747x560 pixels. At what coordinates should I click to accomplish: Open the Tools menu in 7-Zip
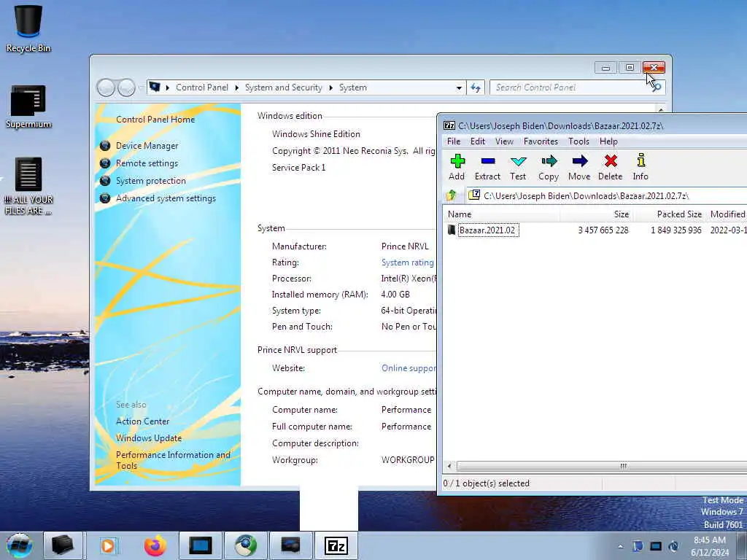pyautogui.click(x=578, y=141)
